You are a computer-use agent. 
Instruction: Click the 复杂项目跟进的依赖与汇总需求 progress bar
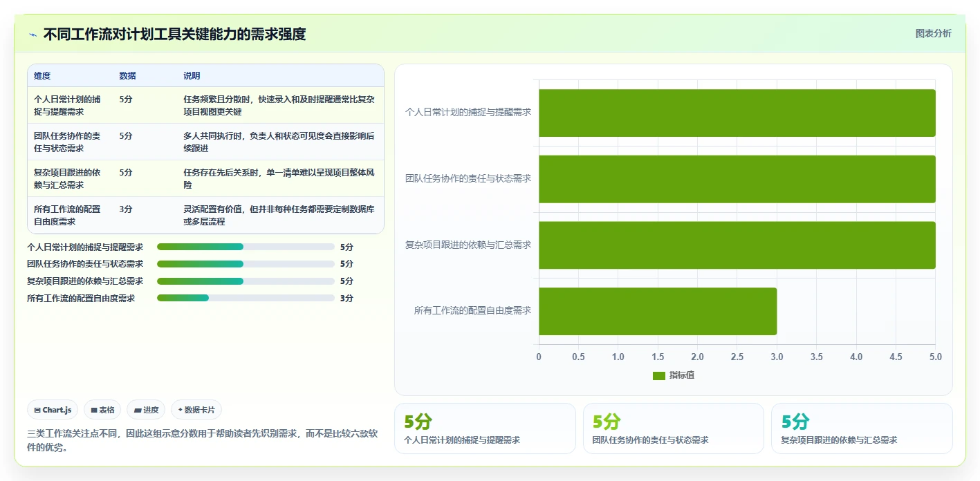pos(246,281)
